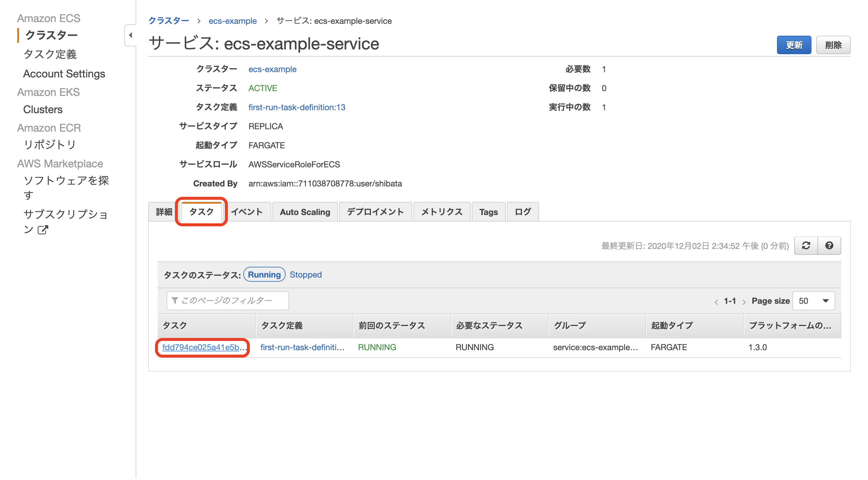The height and width of the screenshot is (480, 868).
Task: Switch to the タスク tab
Action: click(201, 211)
